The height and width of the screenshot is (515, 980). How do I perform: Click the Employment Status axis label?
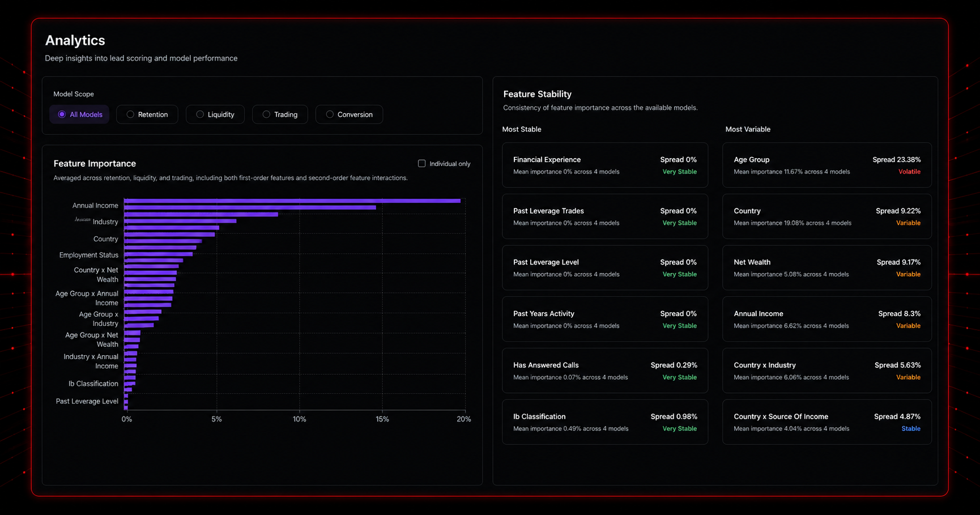[89, 255]
